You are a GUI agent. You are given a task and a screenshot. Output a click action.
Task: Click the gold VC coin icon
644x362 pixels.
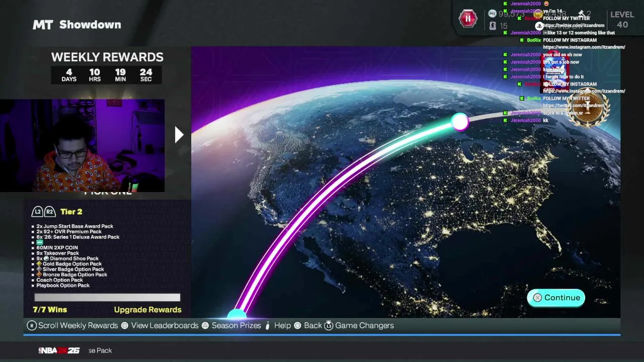coord(538,14)
